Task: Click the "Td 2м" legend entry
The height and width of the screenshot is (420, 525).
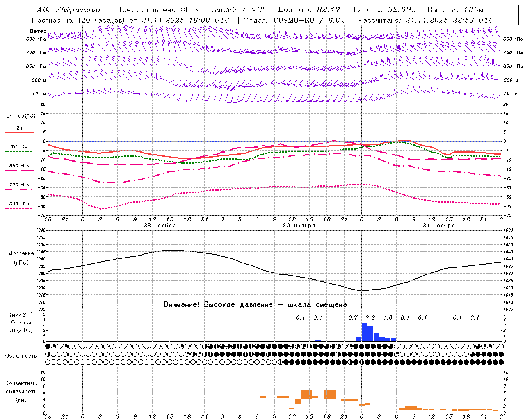Action: click(x=19, y=147)
